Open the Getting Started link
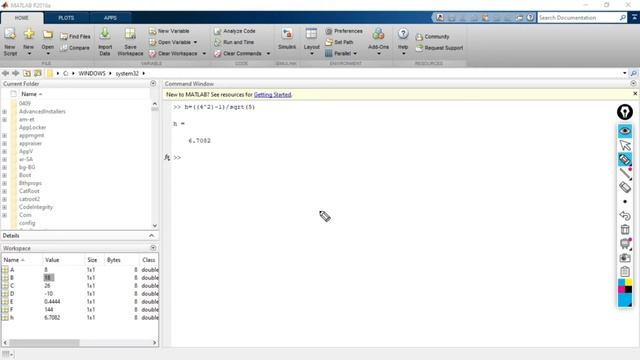 [x=272, y=95]
